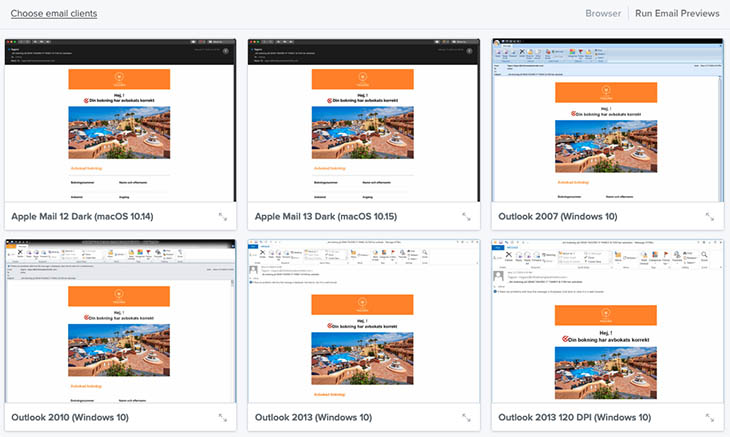Image resolution: width=730 pixels, height=437 pixels.
Task: Switch to the Browser tab
Action: point(603,13)
